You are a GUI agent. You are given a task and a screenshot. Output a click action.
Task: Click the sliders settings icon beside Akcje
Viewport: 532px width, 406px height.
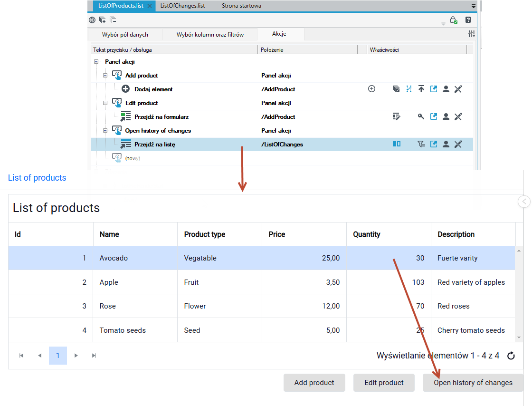[472, 34]
